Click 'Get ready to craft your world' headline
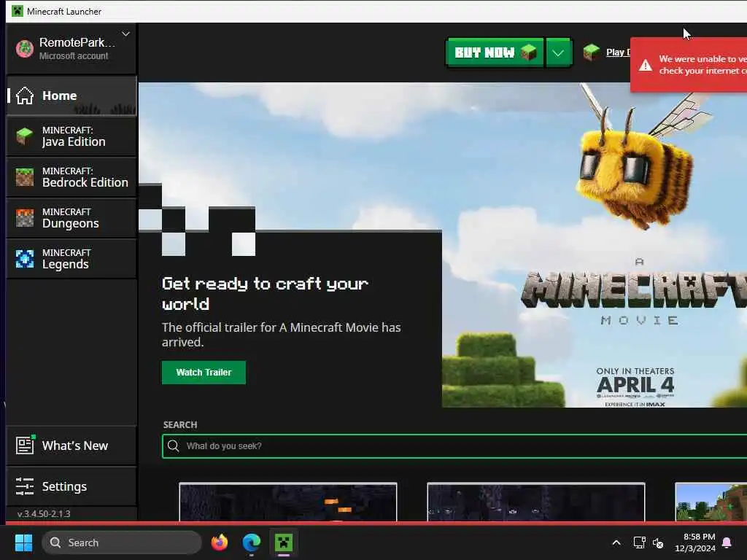This screenshot has width=747, height=560. click(x=265, y=294)
